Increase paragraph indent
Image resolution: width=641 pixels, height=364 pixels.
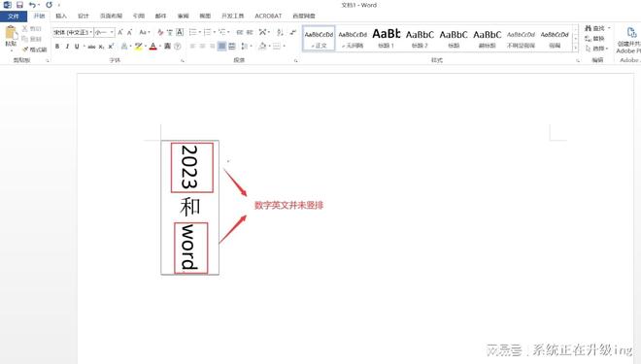point(250,32)
